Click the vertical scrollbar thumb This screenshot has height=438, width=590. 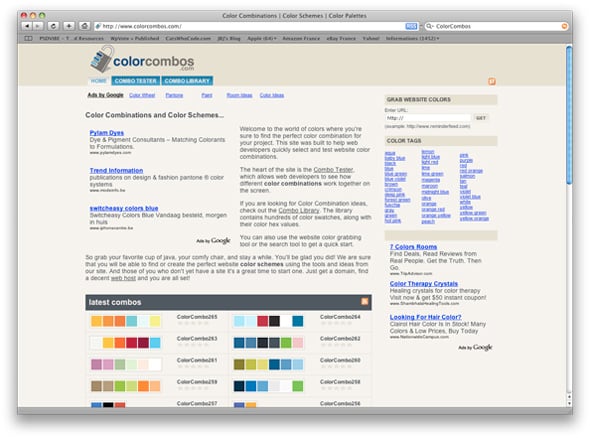[569, 115]
